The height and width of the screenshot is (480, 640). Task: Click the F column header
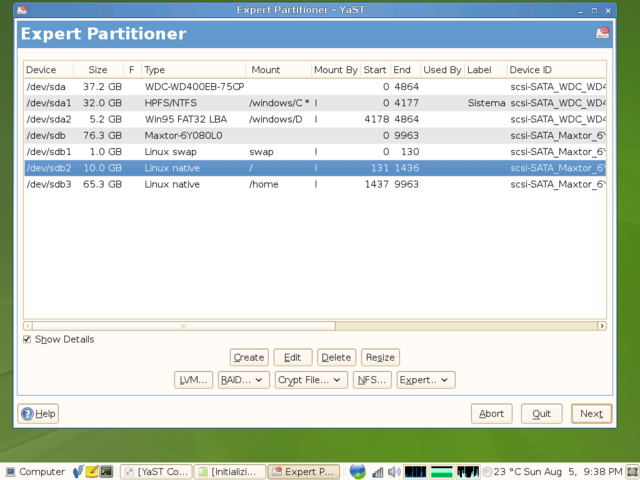point(132,70)
